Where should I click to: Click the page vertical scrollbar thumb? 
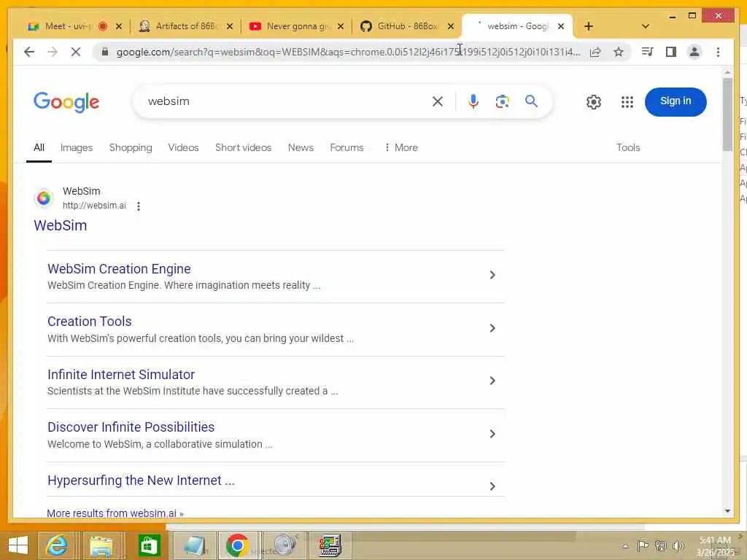[727, 114]
